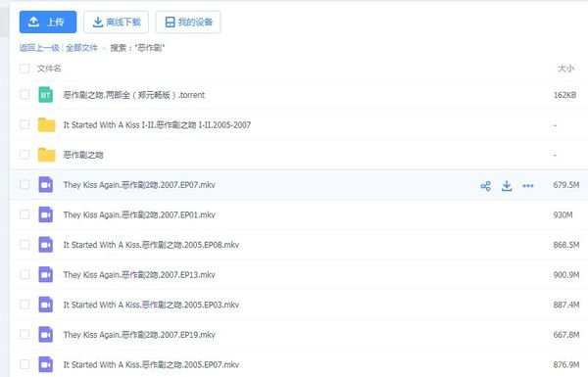Check the .torrent file row checkbox
Image resolution: width=588 pixels, height=377 pixels.
(x=24, y=94)
